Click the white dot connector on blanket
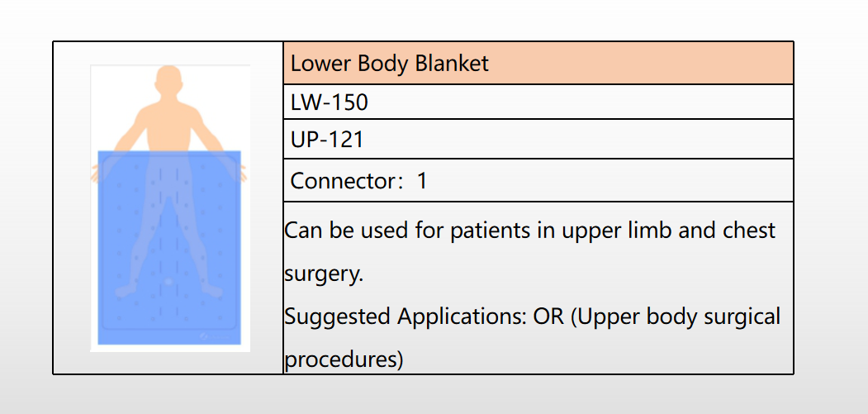Screen dimensions: 868x414 coord(168,282)
